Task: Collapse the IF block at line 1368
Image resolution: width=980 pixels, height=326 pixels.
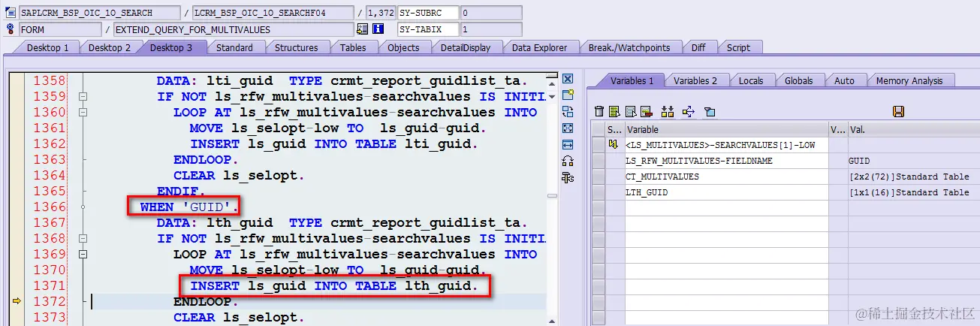Action: click(x=83, y=239)
